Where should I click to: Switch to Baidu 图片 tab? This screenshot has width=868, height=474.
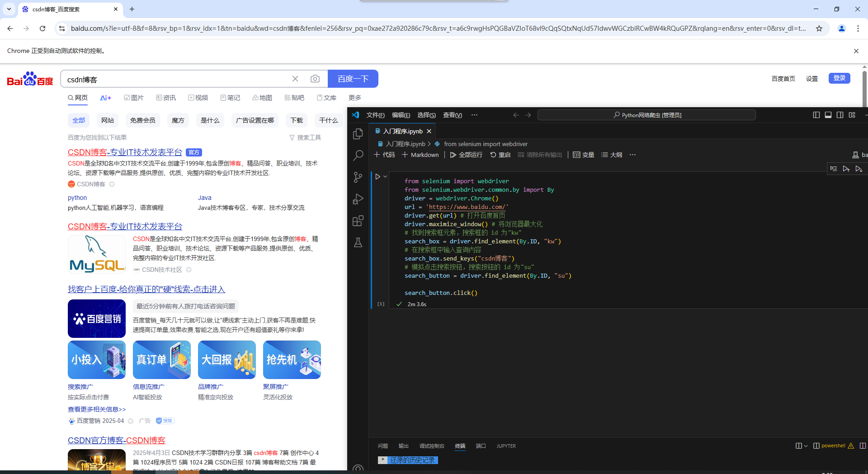[134, 98]
